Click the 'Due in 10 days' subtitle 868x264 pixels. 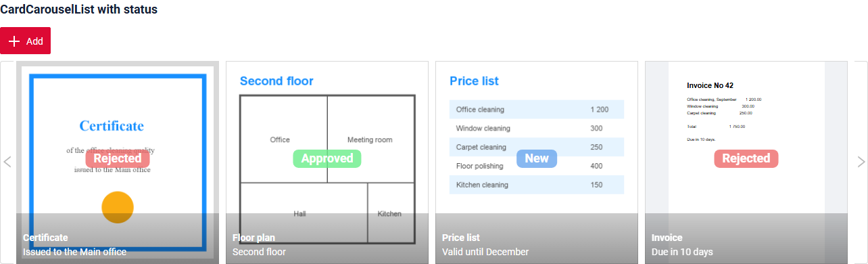[x=682, y=252]
